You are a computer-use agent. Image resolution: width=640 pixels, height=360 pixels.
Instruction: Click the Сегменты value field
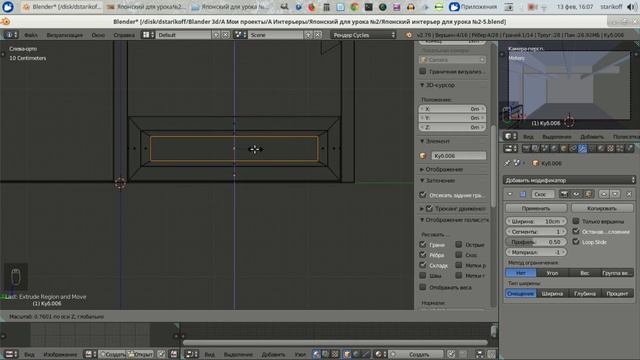536,231
